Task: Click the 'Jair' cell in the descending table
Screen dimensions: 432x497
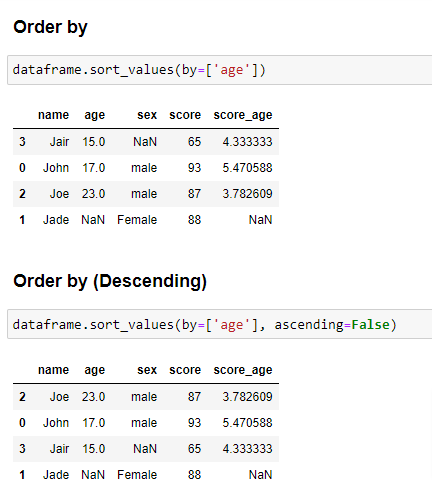Action: point(59,449)
